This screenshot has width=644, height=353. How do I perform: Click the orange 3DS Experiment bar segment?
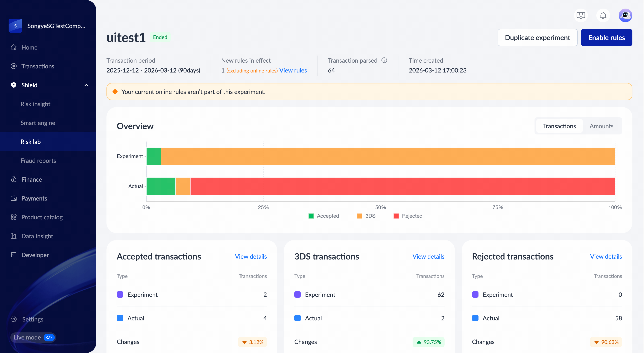387,156
